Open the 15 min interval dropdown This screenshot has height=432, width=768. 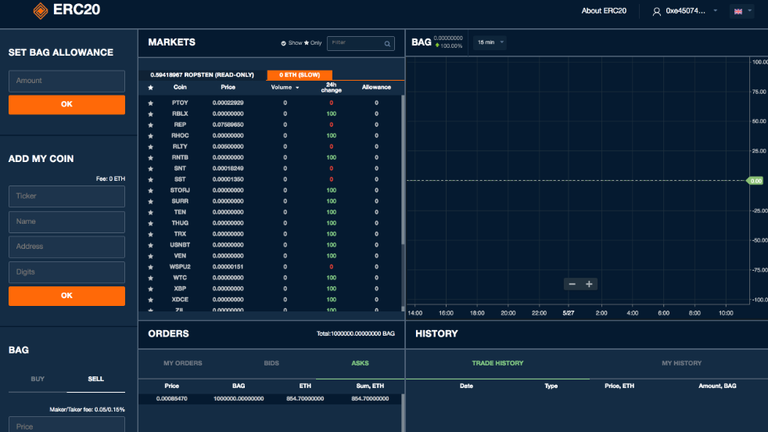pyautogui.click(x=490, y=43)
